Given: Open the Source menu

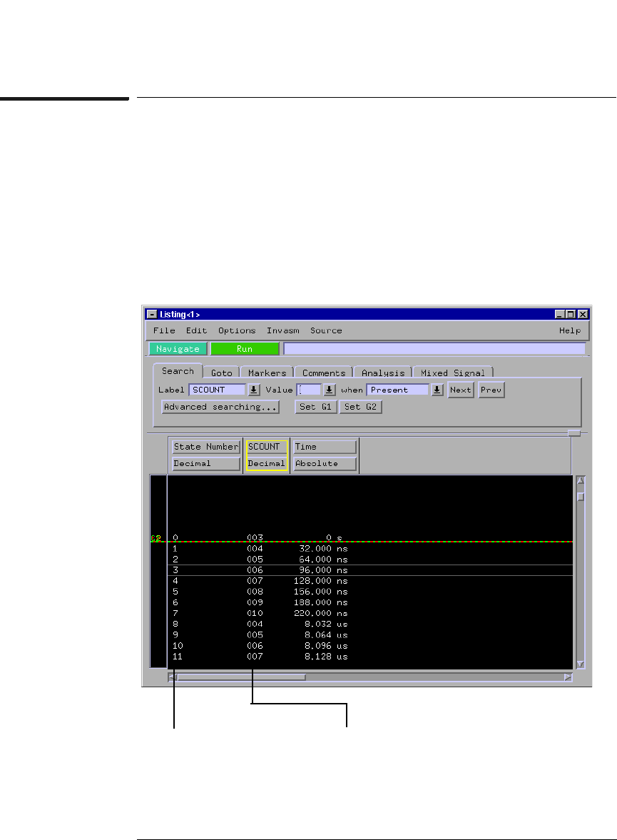Looking at the screenshot, I should 326,330.
